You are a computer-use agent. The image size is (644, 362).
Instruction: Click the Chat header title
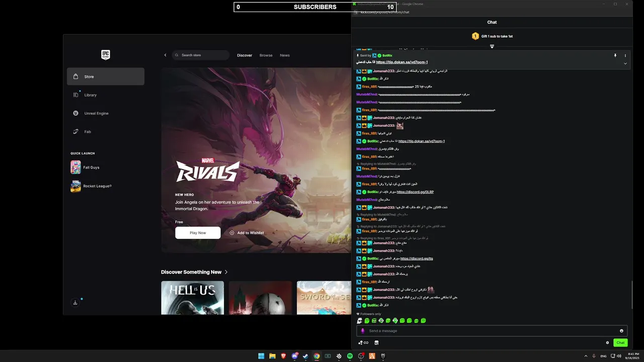pyautogui.click(x=492, y=22)
